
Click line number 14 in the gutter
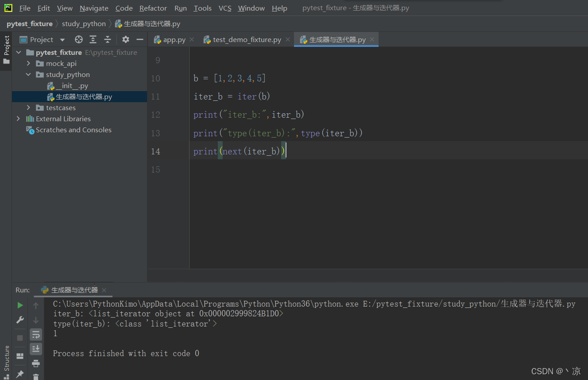(x=155, y=151)
